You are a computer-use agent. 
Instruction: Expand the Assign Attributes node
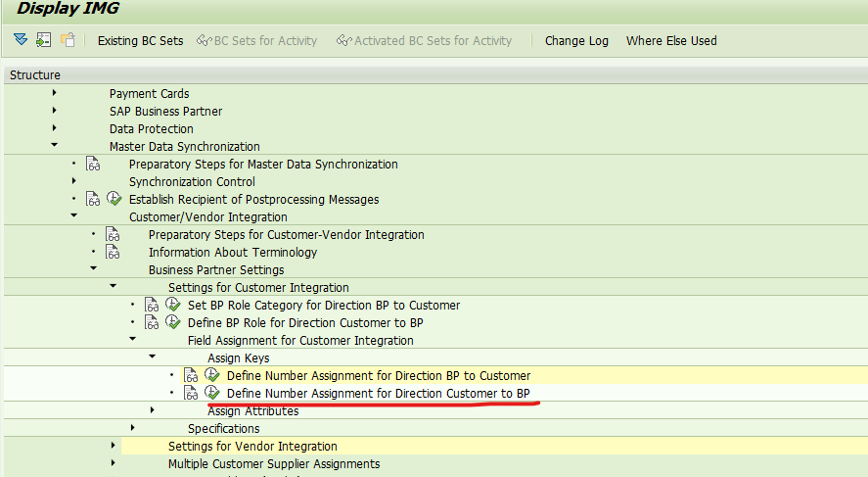tap(153, 410)
